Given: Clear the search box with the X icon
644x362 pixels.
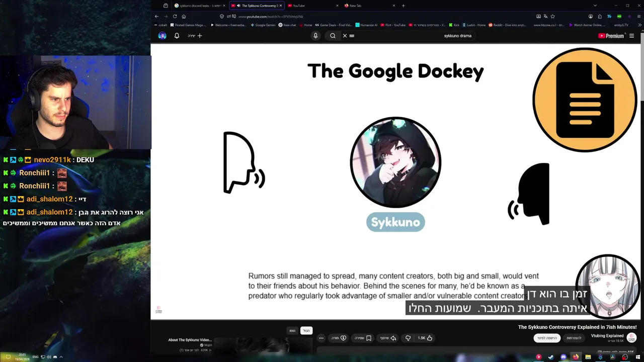Looking at the screenshot, I should click(345, 36).
